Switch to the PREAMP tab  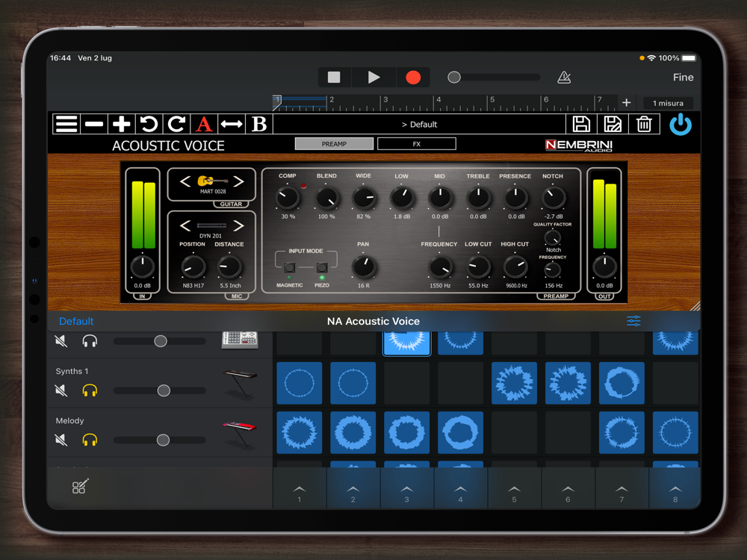pos(334,144)
